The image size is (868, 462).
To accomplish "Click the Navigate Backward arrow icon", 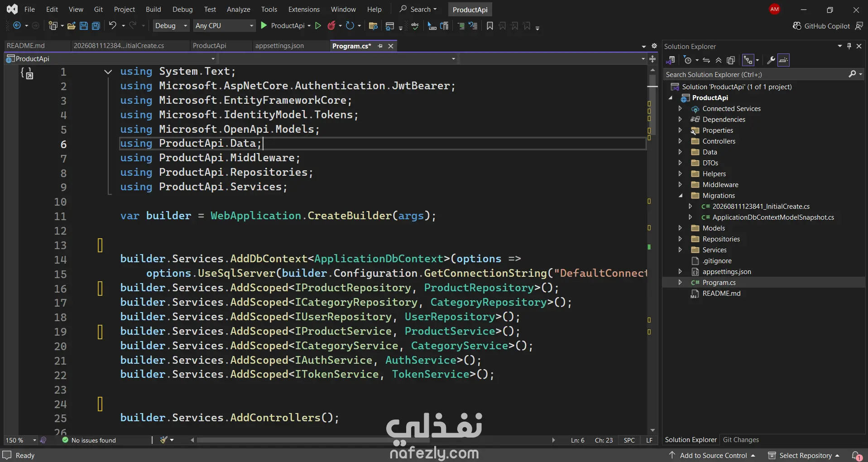I will [17, 26].
